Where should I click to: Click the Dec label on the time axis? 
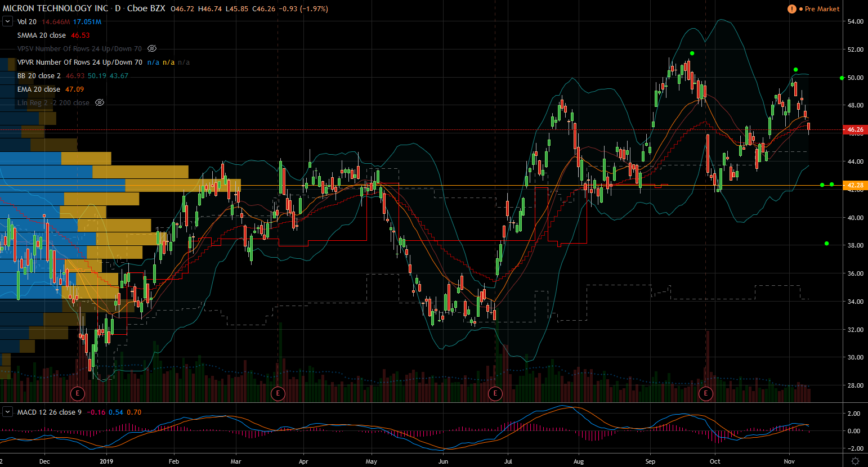click(44, 461)
